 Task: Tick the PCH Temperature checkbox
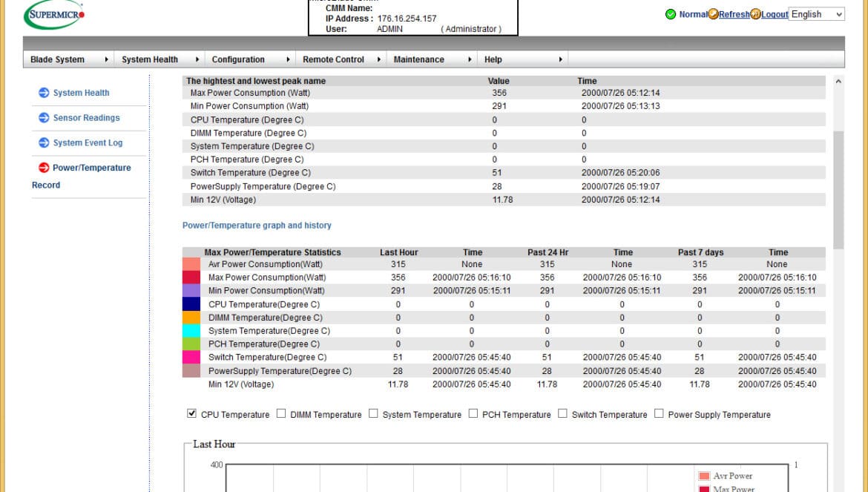[473, 413]
